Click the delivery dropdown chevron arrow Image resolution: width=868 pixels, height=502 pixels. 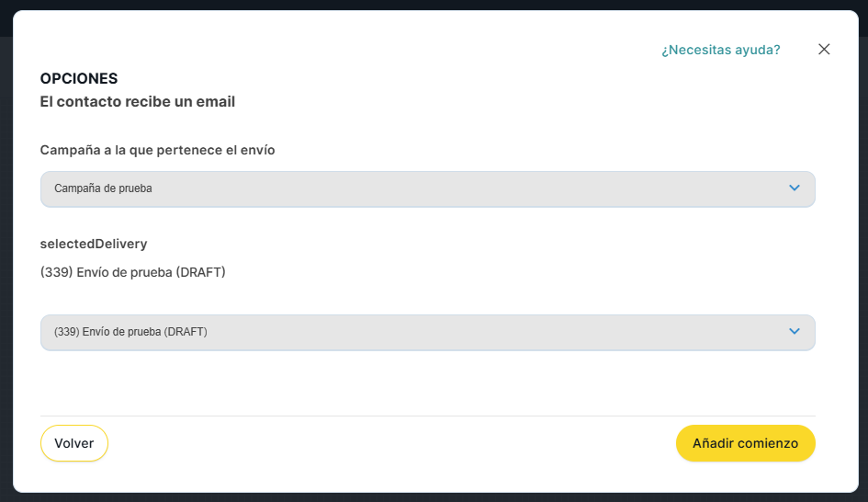tap(795, 332)
